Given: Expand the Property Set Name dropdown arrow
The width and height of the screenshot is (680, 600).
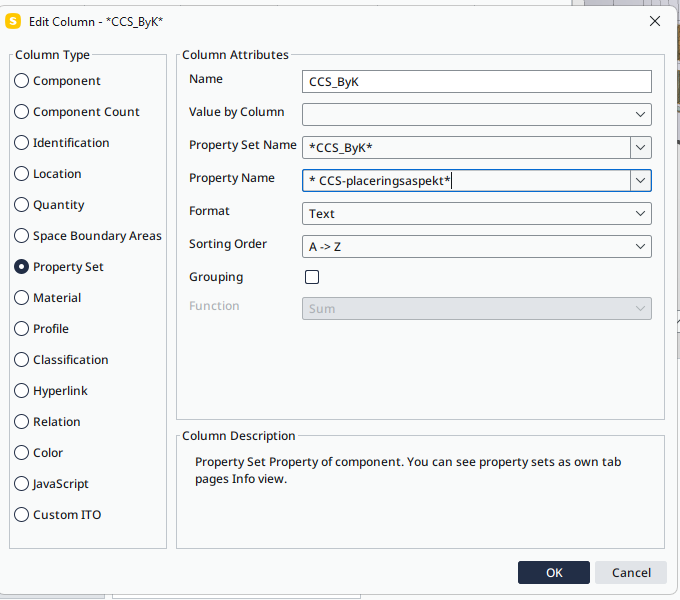Looking at the screenshot, I should pos(641,147).
